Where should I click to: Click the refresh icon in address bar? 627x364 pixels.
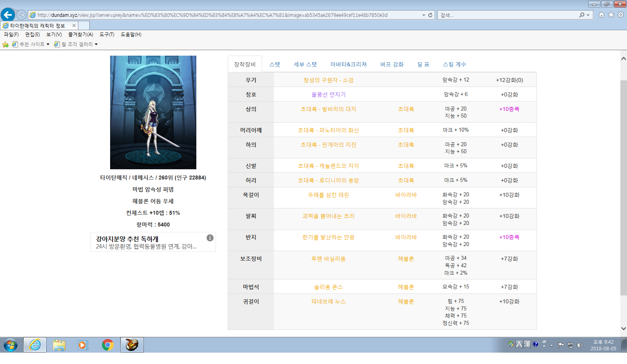click(430, 15)
